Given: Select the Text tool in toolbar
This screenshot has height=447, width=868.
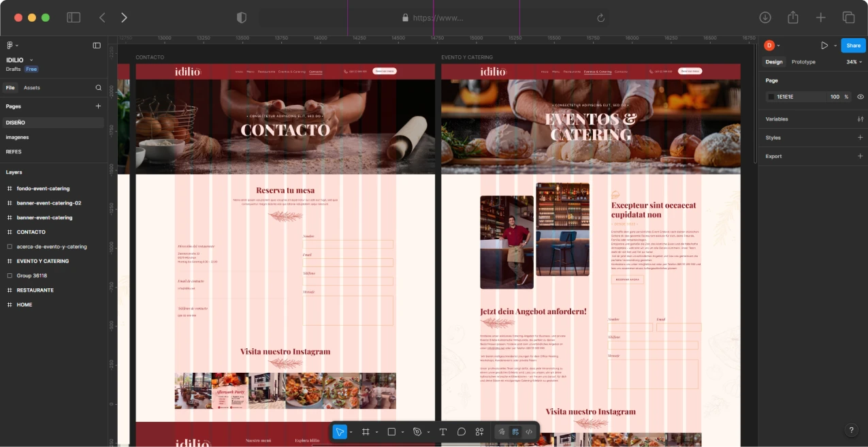Looking at the screenshot, I should pos(443,432).
